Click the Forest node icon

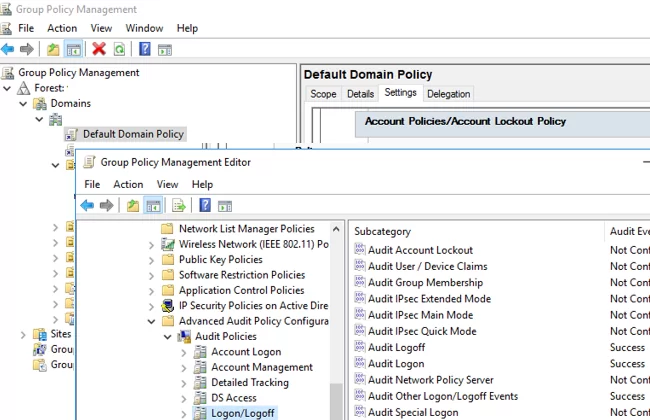tap(24, 88)
